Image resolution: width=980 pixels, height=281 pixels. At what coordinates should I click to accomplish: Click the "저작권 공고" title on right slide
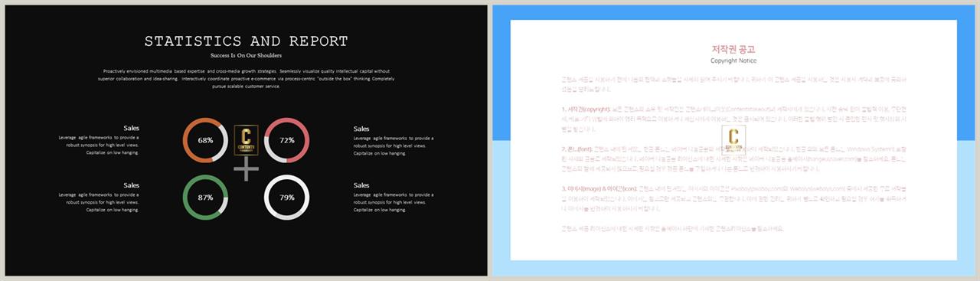733,49
